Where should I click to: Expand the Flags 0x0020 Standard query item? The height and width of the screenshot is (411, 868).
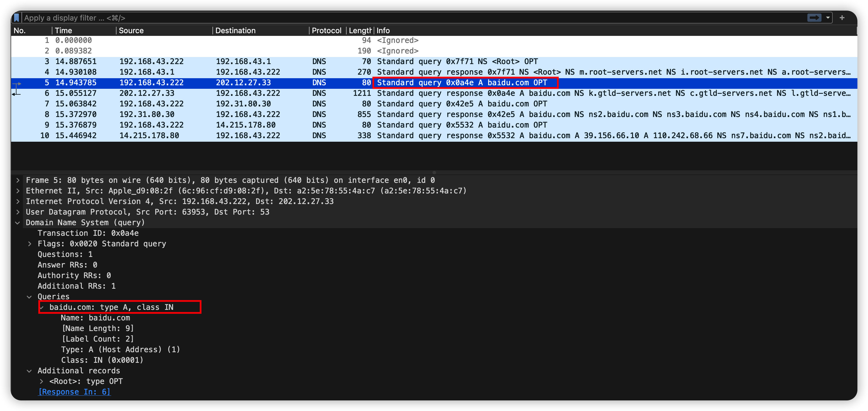tap(30, 244)
